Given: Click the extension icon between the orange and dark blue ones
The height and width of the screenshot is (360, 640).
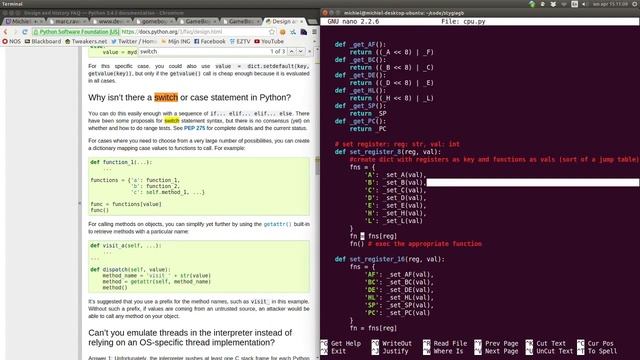Looking at the screenshot, I should [x=293, y=32].
